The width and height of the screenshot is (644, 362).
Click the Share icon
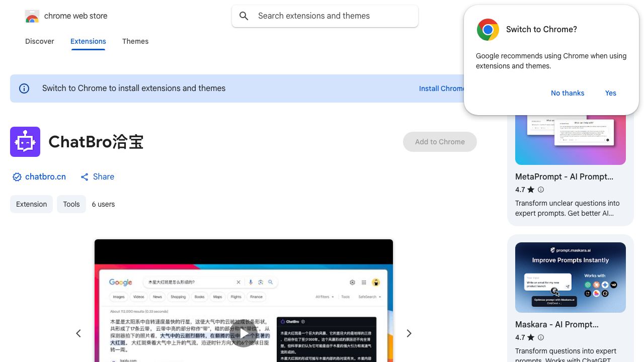(85, 177)
